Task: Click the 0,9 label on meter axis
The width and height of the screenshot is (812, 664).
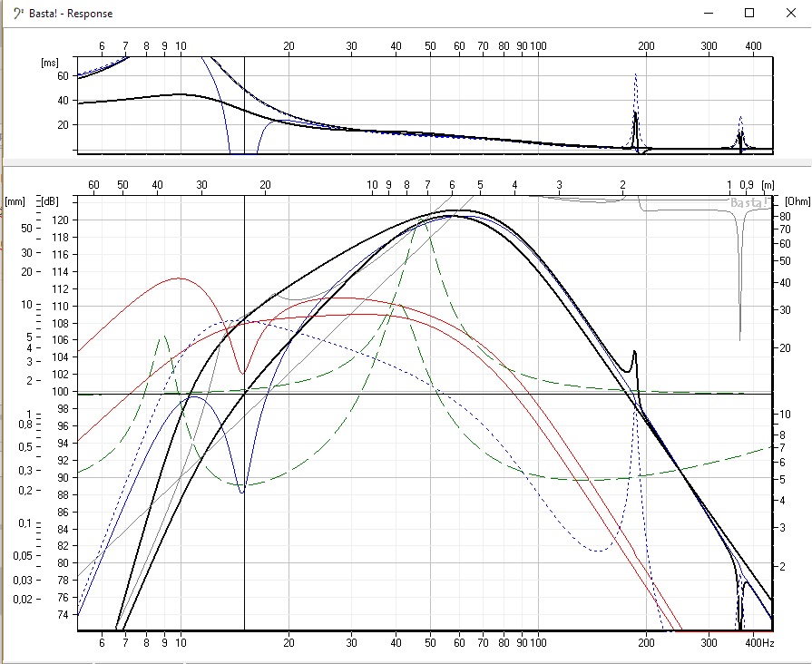Action: 747,185
